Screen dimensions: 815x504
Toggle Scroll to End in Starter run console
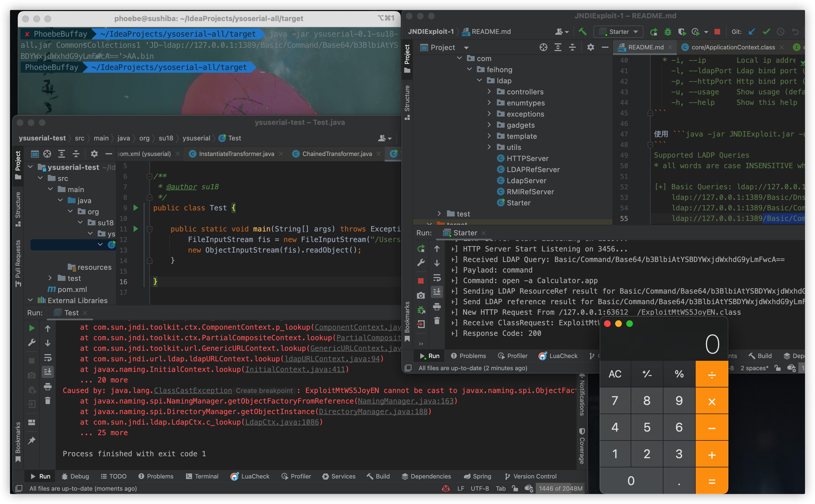coord(437,292)
